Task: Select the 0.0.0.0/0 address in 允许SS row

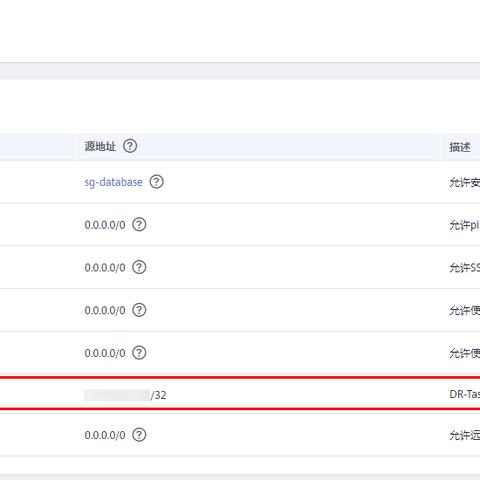Action: tap(105, 268)
